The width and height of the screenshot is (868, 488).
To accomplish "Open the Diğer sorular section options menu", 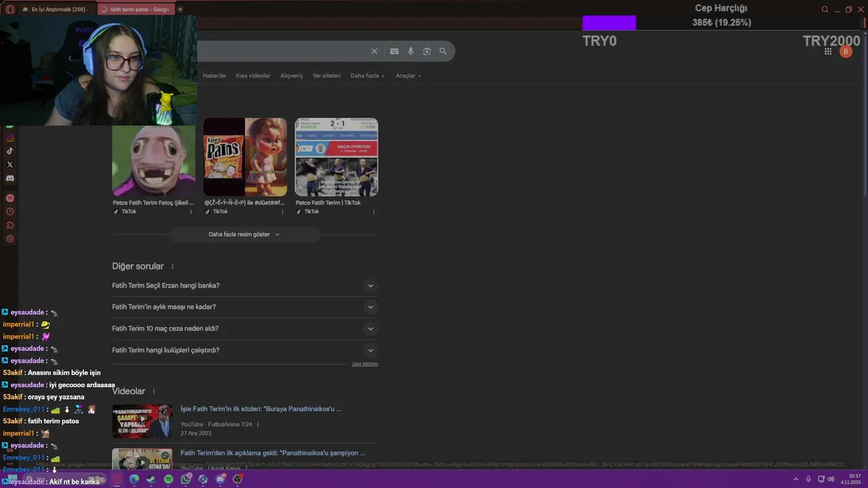I will click(x=172, y=266).
